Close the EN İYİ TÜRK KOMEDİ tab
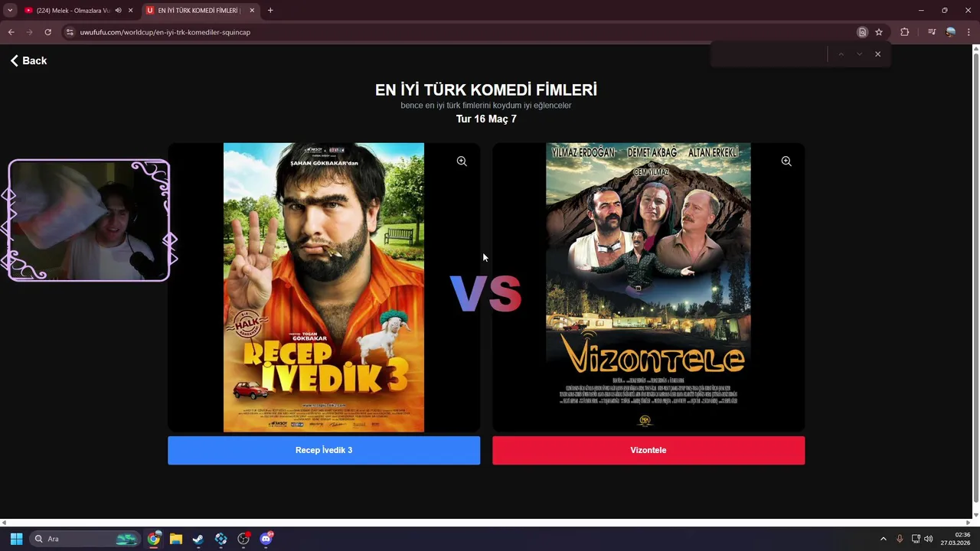This screenshot has height=551, width=980. coord(252,11)
